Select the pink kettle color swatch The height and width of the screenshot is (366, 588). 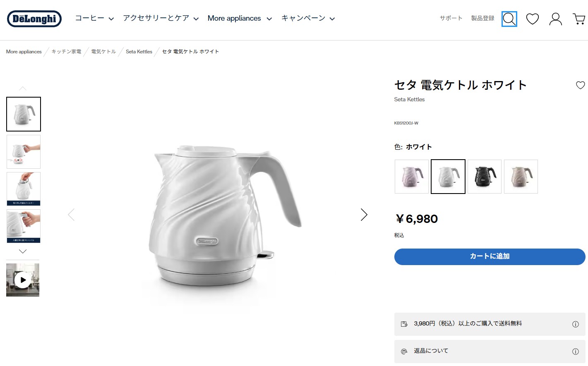411,177
